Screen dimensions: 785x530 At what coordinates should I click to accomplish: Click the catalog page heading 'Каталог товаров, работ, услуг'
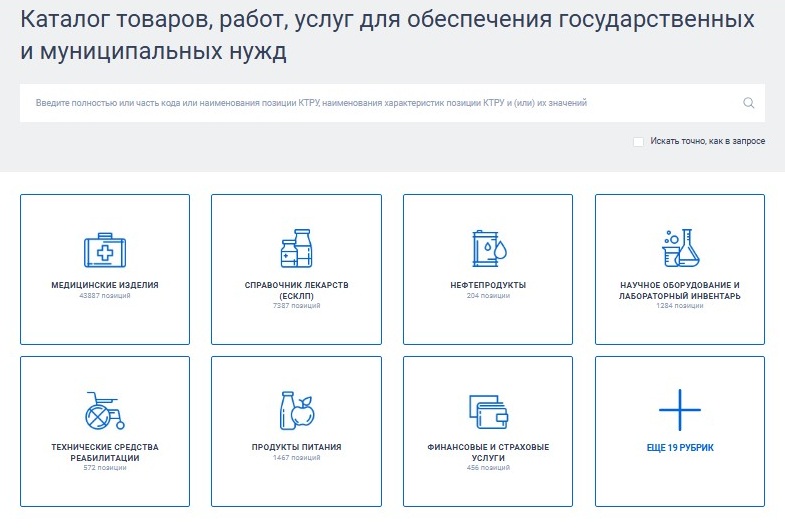tap(387, 36)
